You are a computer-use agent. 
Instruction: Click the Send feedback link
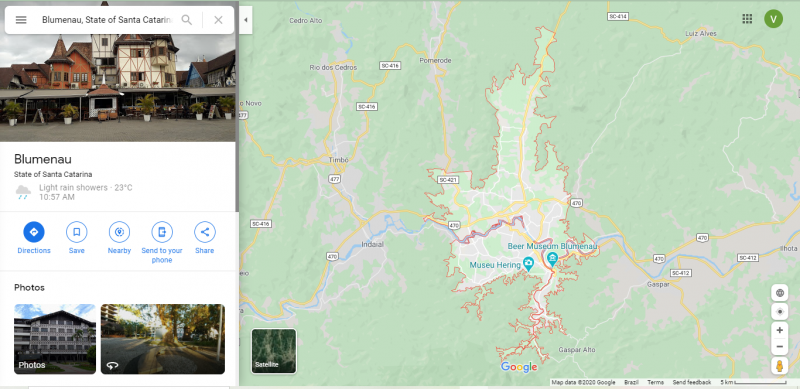tap(691, 382)
